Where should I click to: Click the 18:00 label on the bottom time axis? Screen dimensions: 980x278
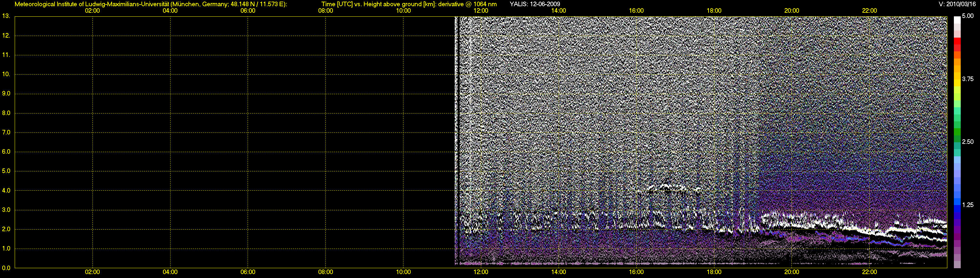click(x=714, y=272)
